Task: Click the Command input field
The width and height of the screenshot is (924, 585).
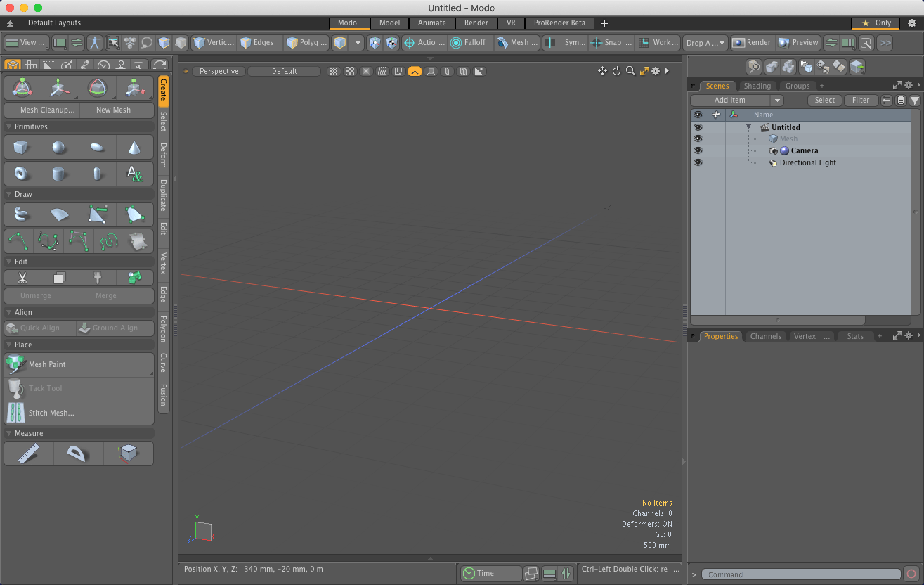Action: [800, 574]
